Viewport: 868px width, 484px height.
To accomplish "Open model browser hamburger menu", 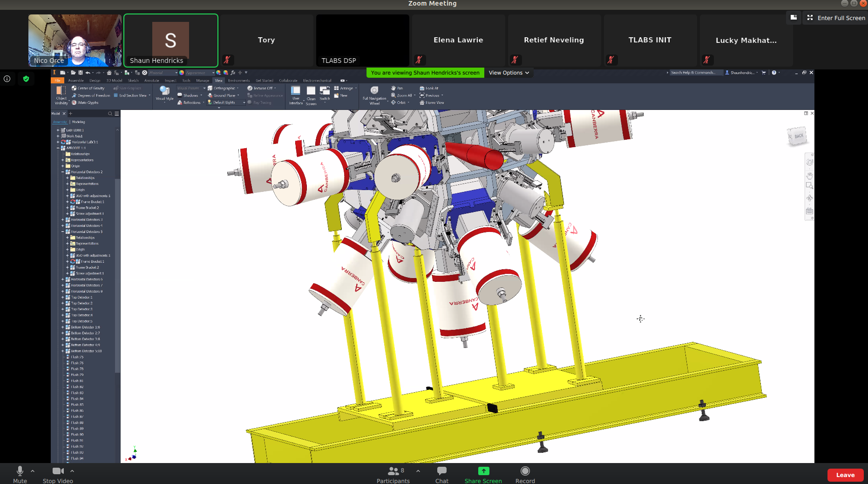I will point(117,114).
